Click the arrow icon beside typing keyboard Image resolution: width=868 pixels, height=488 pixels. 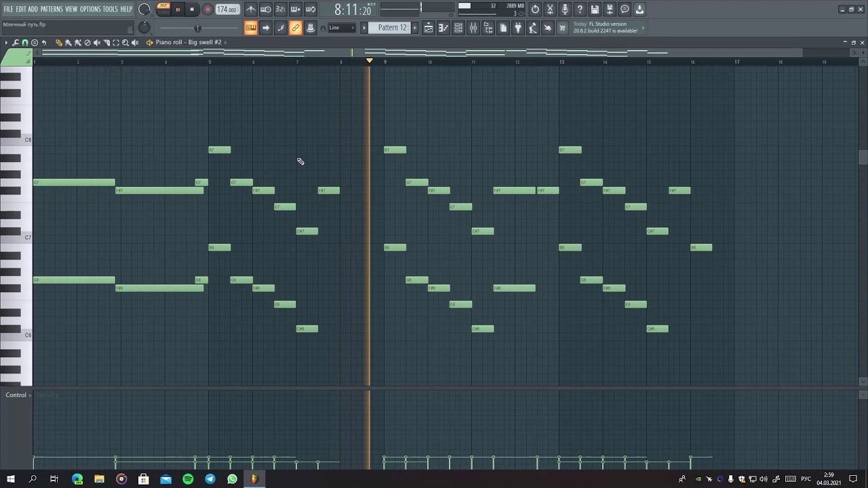(266, 28)
